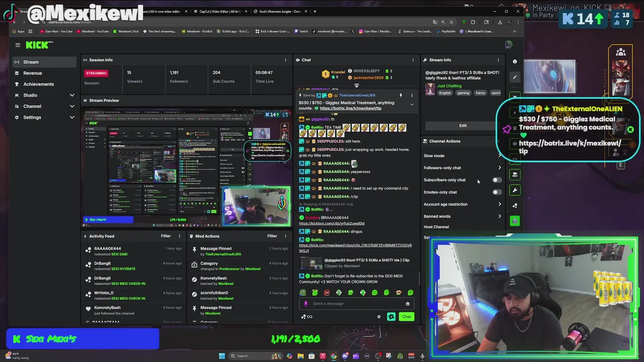Open Slow mode options arrow

(x=500, y=156)
